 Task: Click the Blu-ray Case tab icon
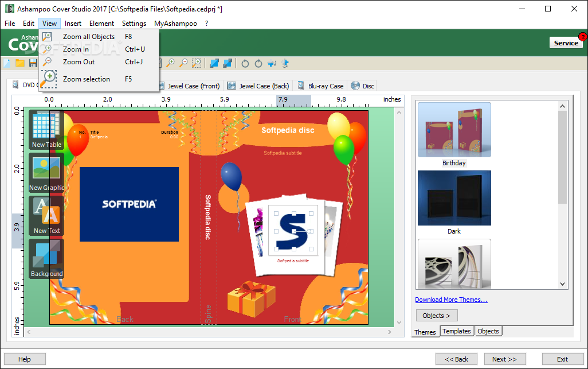301,86
